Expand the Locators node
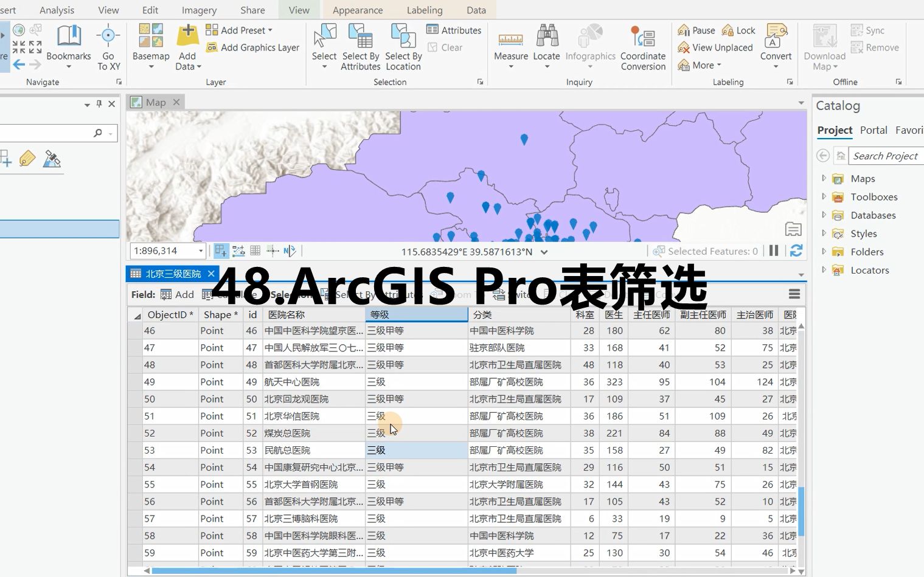924x577 pixels. 824,269
